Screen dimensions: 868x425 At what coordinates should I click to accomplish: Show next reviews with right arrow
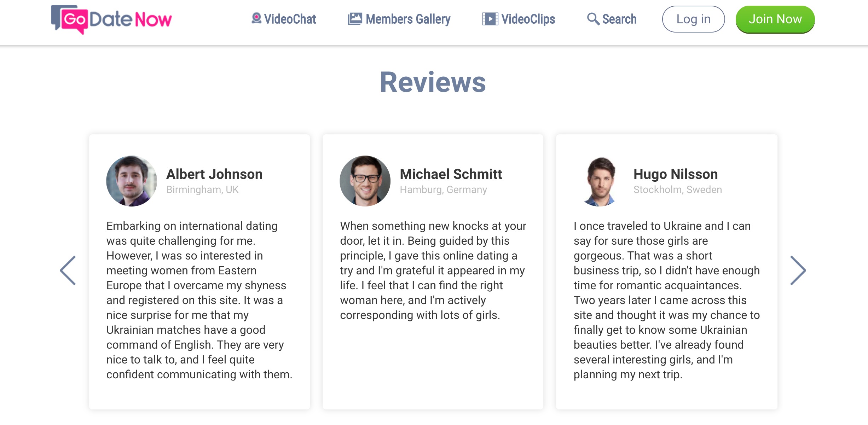(x=798, y=270)
